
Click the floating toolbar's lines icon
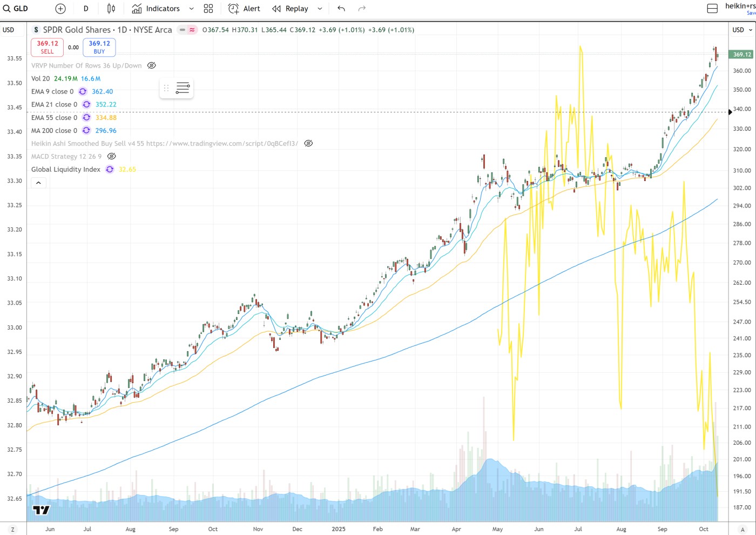click(183, 88)
